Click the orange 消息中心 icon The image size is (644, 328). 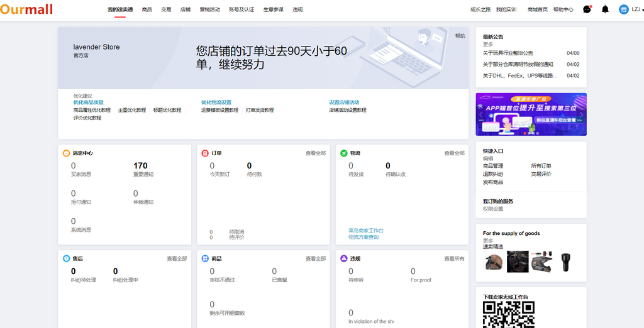tap(66, 153)
